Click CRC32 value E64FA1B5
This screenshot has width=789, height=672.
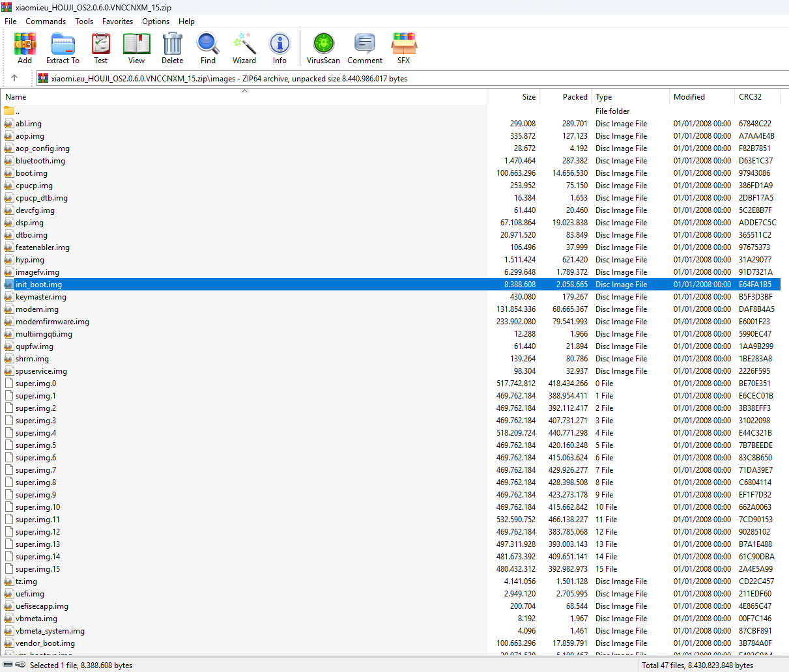pyautogui.click(x=755, y=285)
